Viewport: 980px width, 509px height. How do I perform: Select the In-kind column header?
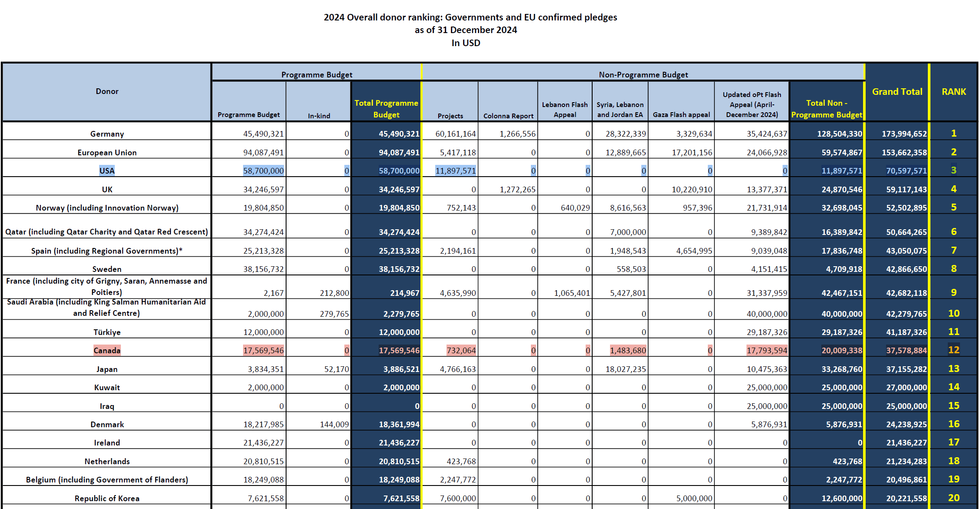pos(319,116)
